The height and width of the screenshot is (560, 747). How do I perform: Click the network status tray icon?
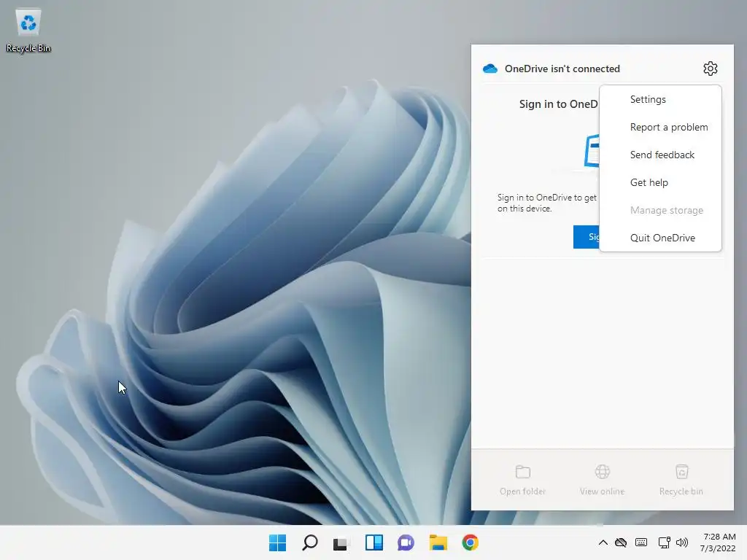click(664, 542)
